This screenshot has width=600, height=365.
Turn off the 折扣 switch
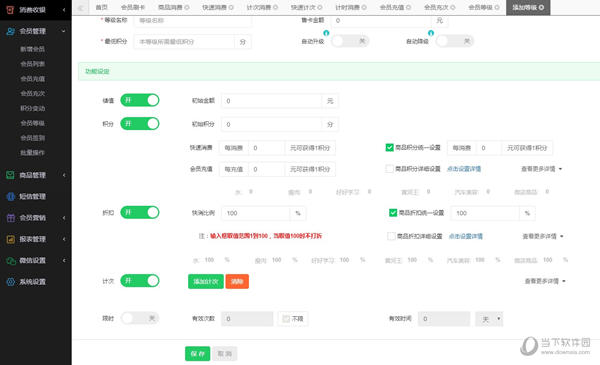pyautogui.click(x=140, y=212)
